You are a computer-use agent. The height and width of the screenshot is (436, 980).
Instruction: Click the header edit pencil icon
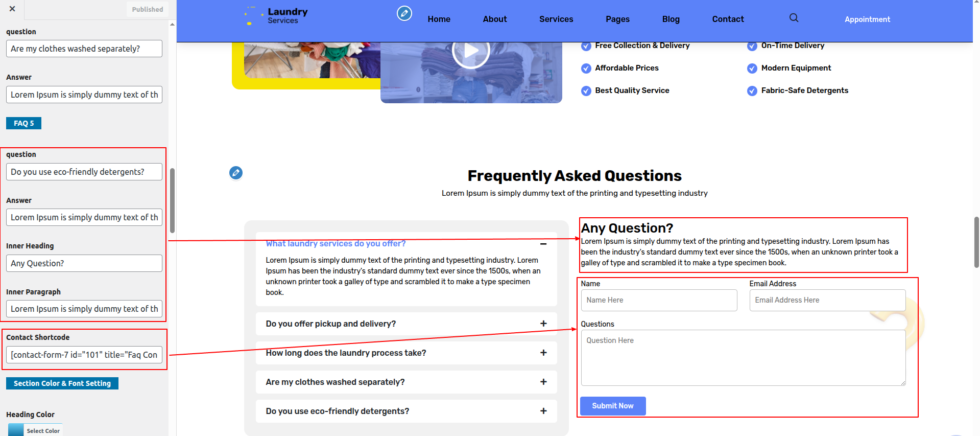pyautogui.click(x=404, y=13)
